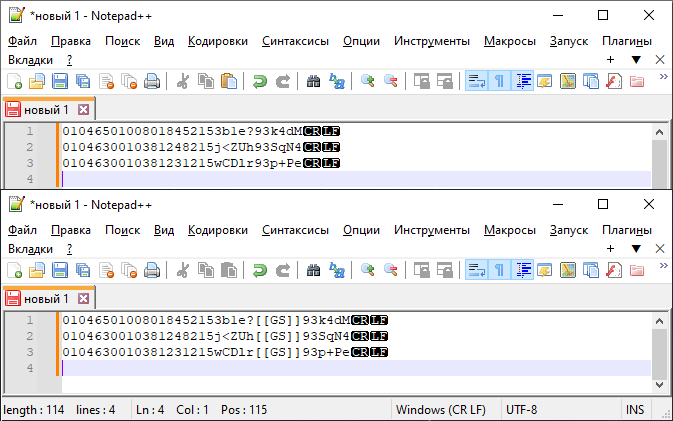This screenshot has height=421, width=673.
Task: Click Zoom In icon in lower toolbar
Action: 368,270
